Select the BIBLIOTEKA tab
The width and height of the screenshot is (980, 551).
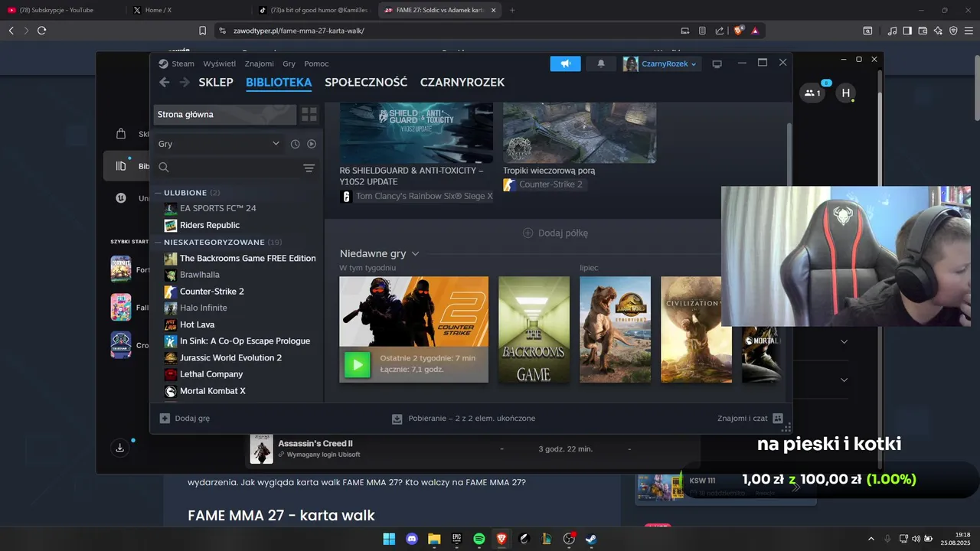[279, 82]
